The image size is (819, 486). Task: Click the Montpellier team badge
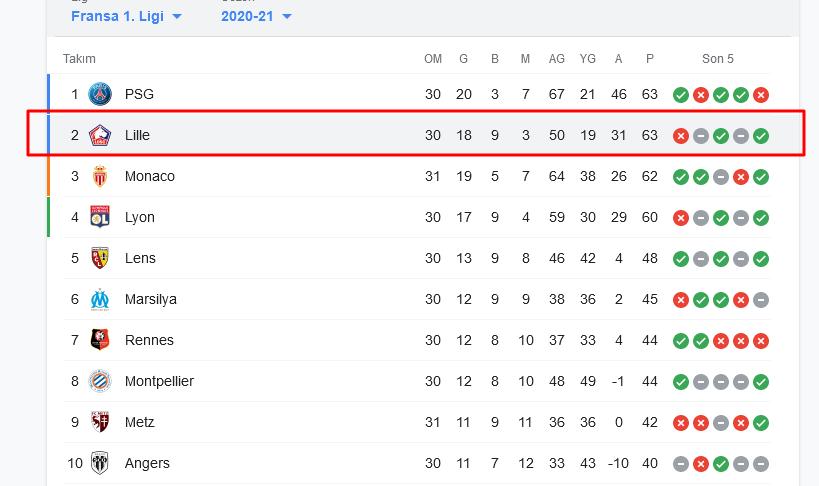[x=100, y=381]
